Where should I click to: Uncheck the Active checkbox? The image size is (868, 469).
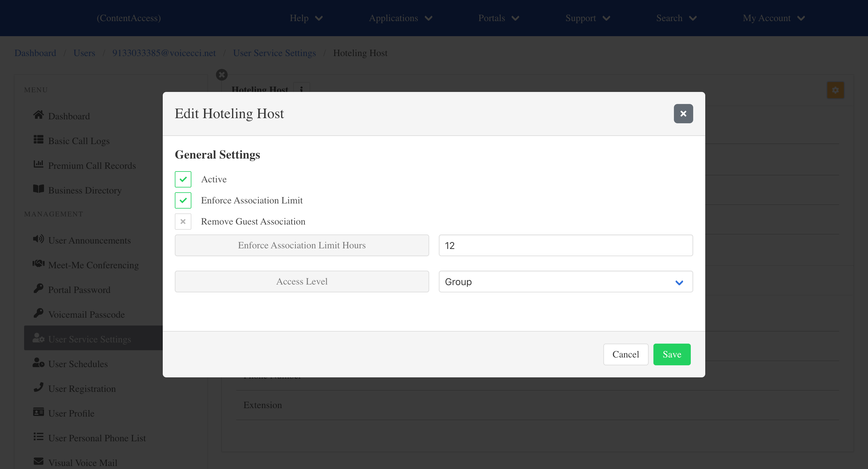[x=183, y=179]
